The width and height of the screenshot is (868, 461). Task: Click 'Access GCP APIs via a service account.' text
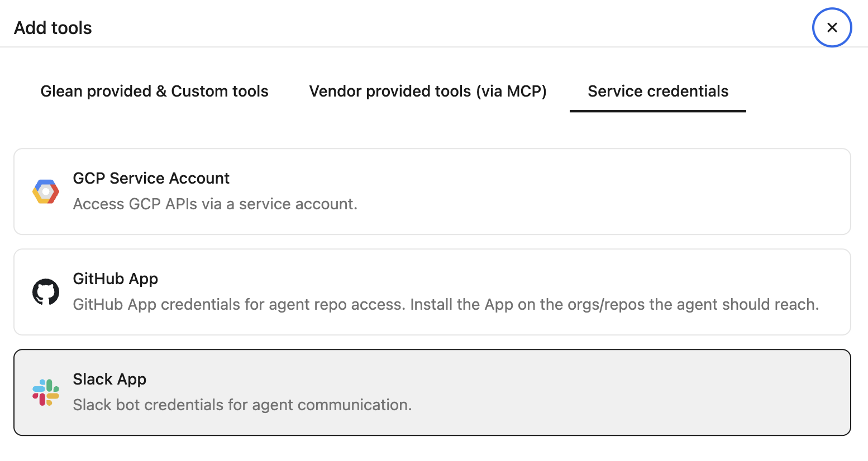pos(215,204)
